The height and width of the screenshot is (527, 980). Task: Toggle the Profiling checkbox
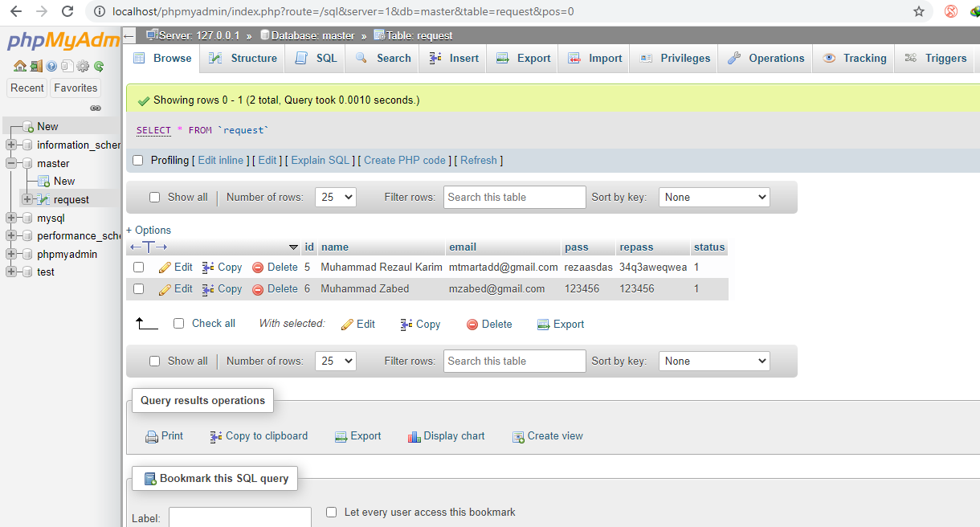click(137, 161)
